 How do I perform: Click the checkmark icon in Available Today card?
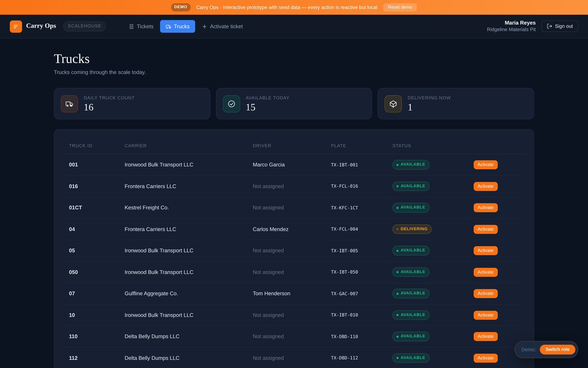click(232, 104)
